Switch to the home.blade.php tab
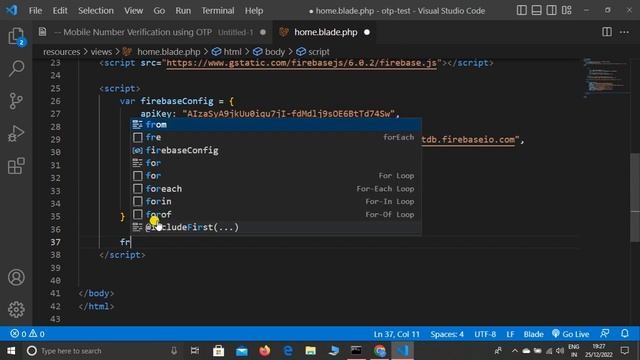 (x=325, y=32)
